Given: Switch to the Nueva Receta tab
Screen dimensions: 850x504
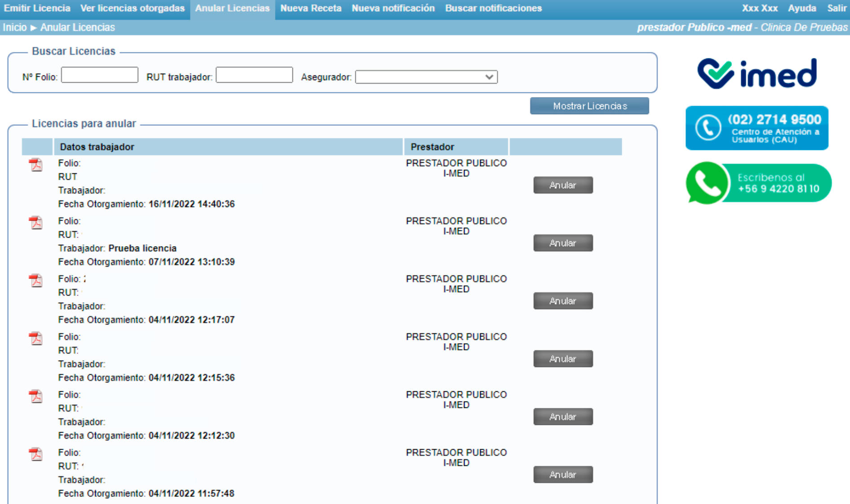Looking at the screenshot, I should click(310, 8).
